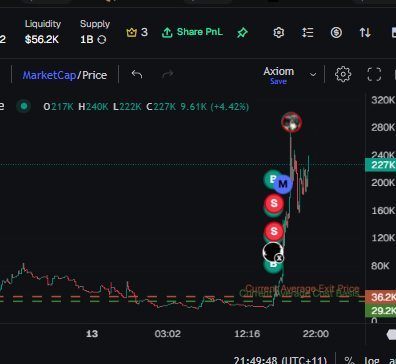
Task: Click the +4.42% change value
Action: tap(229, 107)
